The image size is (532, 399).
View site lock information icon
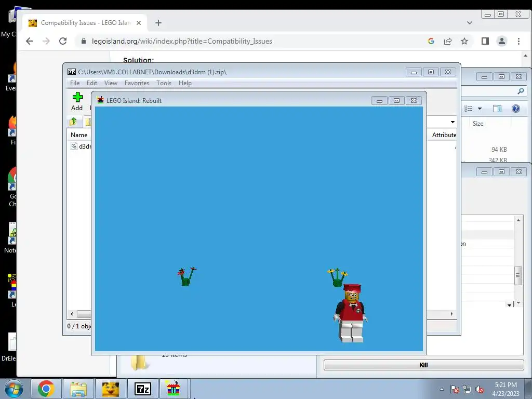tap(84, 41)
